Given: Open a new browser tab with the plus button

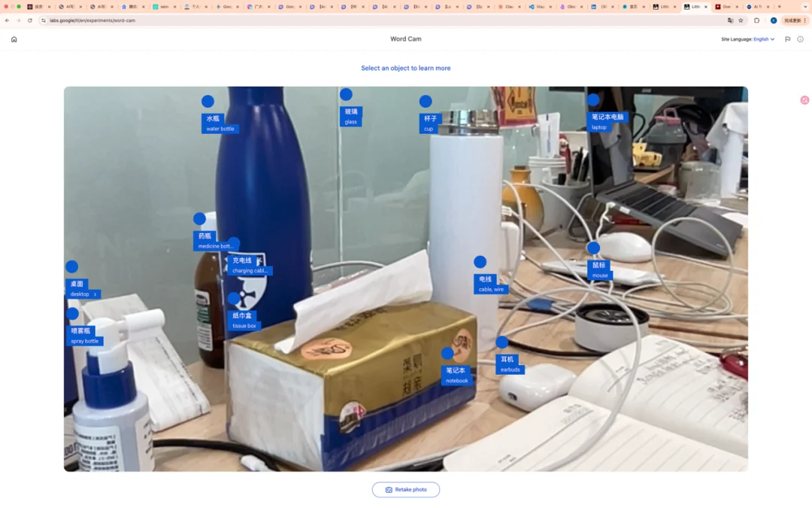Looking at the screenshot, I should [x=779, y=7].
